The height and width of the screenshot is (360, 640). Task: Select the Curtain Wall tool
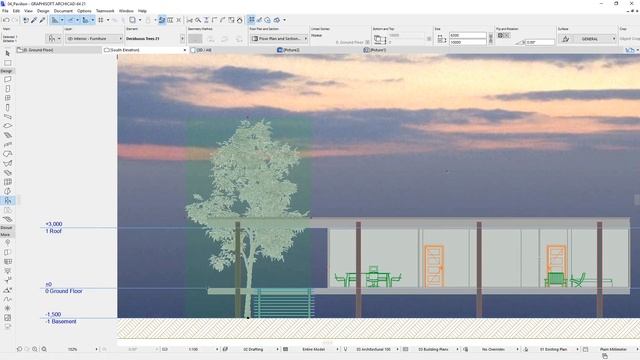(7, 182)
